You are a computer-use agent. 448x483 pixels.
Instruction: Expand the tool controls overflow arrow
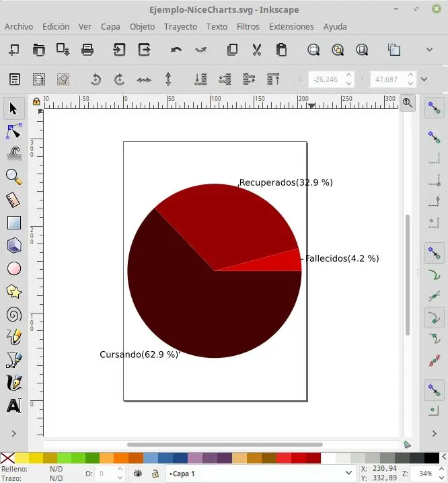424,79
